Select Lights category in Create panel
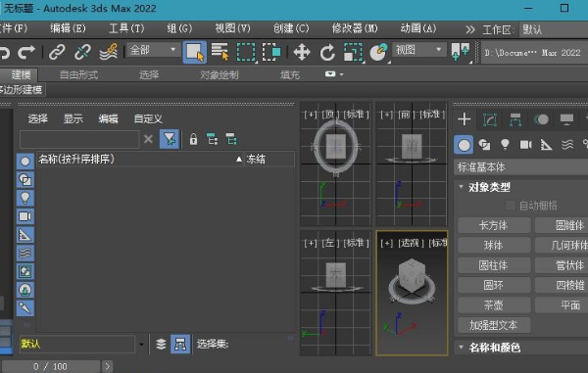Screen dimensions: 588x373 tap(505, 145)
